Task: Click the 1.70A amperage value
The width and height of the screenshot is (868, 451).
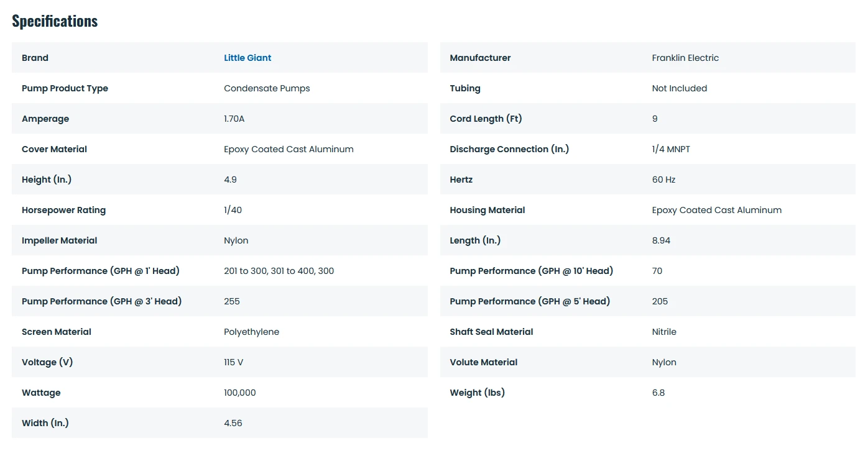Action: pyautogui.click(x=234, y=119)
